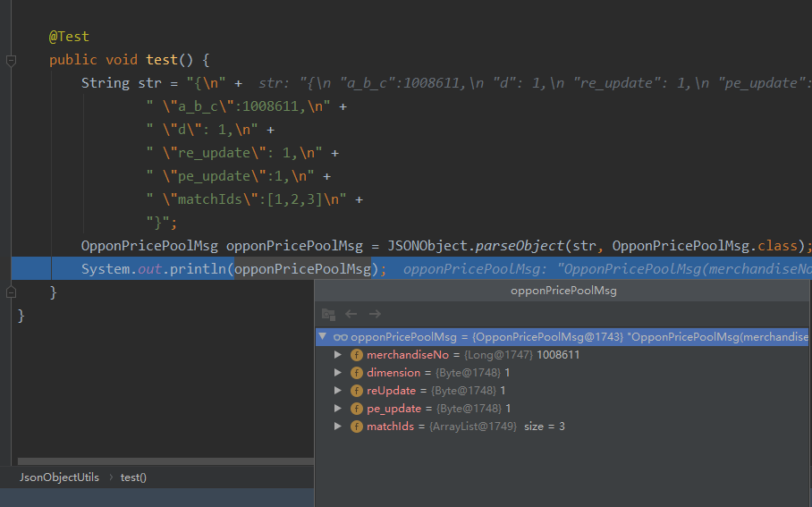Viewport: 812px width, 507px height.
Task: Click the field icon beside reUpdate
Action: tap(356, 391)
